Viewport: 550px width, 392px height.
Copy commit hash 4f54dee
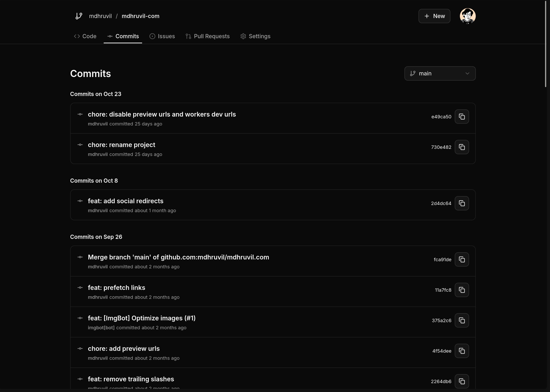[x=462, y=351]
